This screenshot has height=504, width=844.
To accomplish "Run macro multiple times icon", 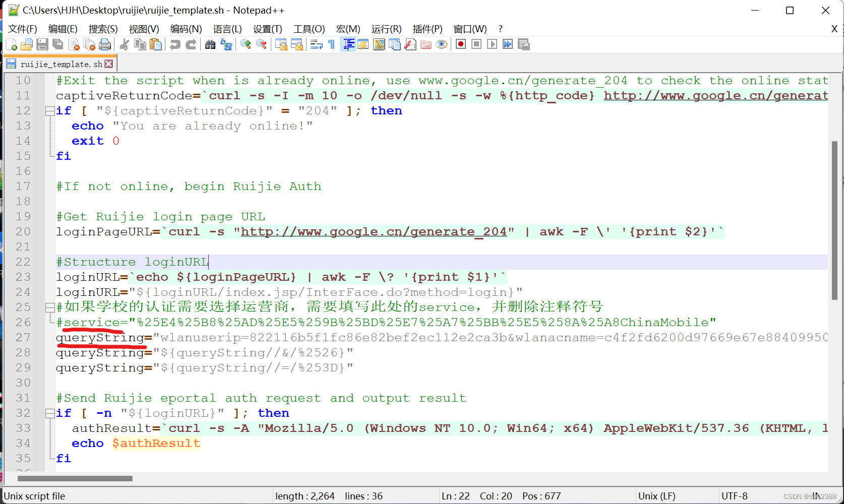I will [508, 44].
